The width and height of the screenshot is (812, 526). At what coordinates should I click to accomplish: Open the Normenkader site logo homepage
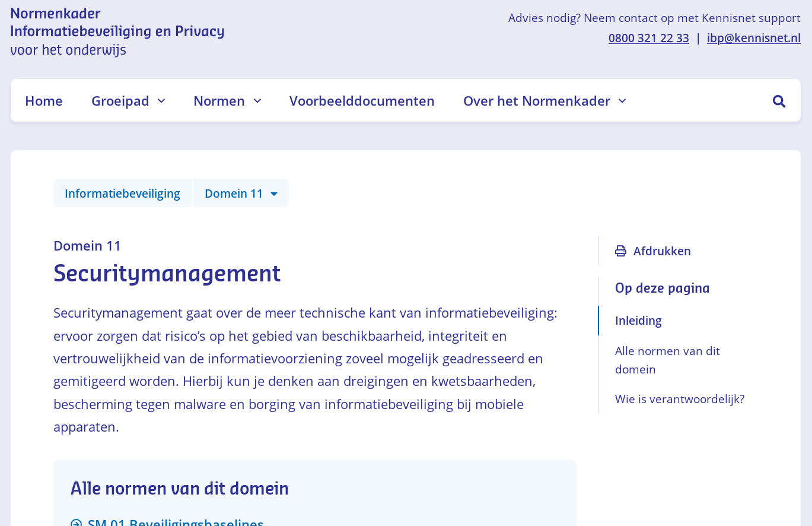[117, 31]
